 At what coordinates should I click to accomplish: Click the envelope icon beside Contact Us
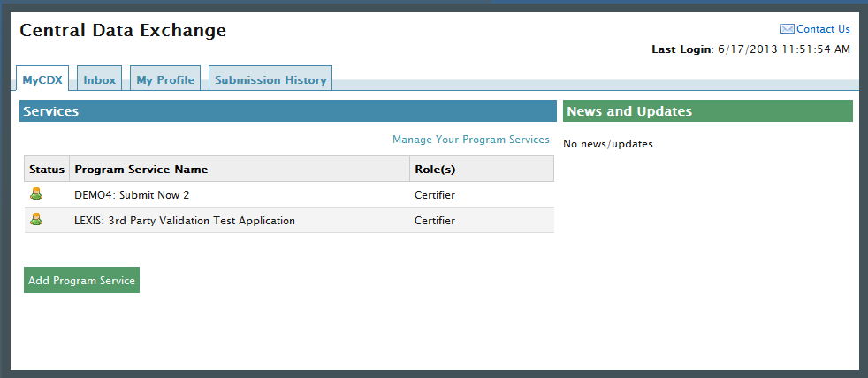tap(788, 29)
